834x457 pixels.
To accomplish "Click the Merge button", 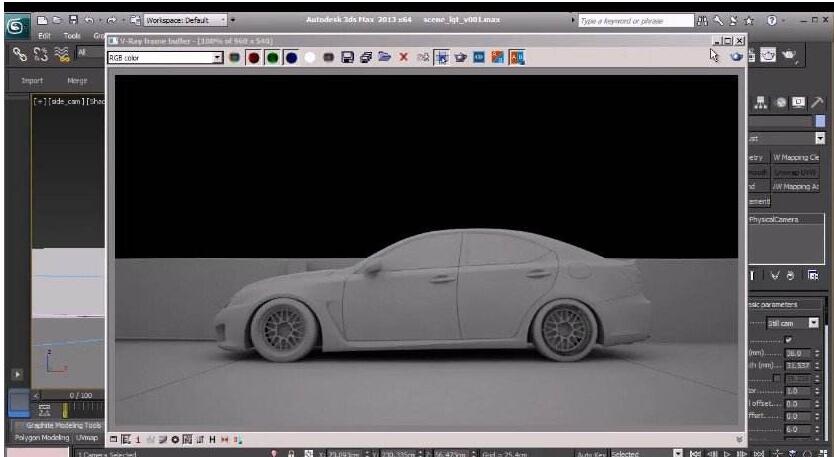I will coord(77,80).
